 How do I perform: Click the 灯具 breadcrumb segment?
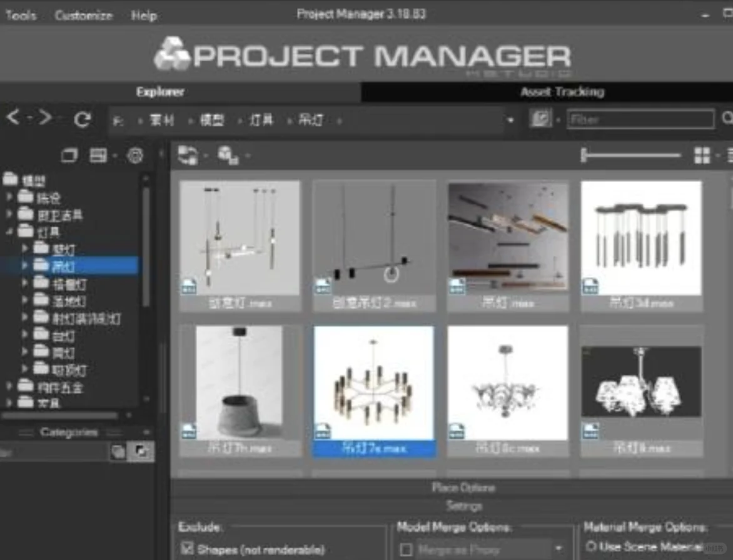coord(261,121)
